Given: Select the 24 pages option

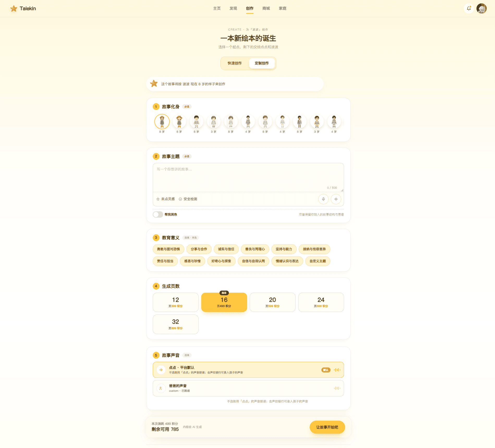Looking at the screenshot, I should click(x=321, y=302).
